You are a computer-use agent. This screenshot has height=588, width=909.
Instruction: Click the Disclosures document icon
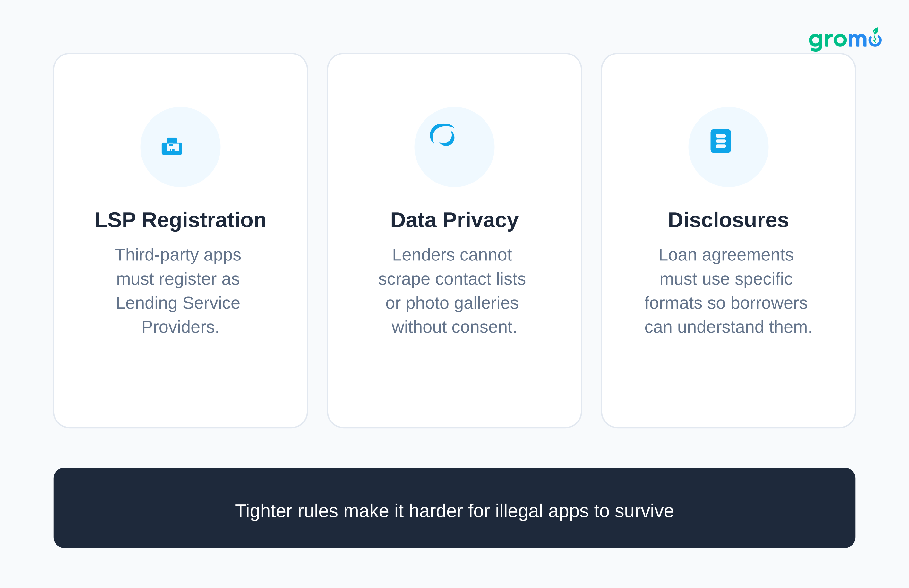click(x=720, y=141)
